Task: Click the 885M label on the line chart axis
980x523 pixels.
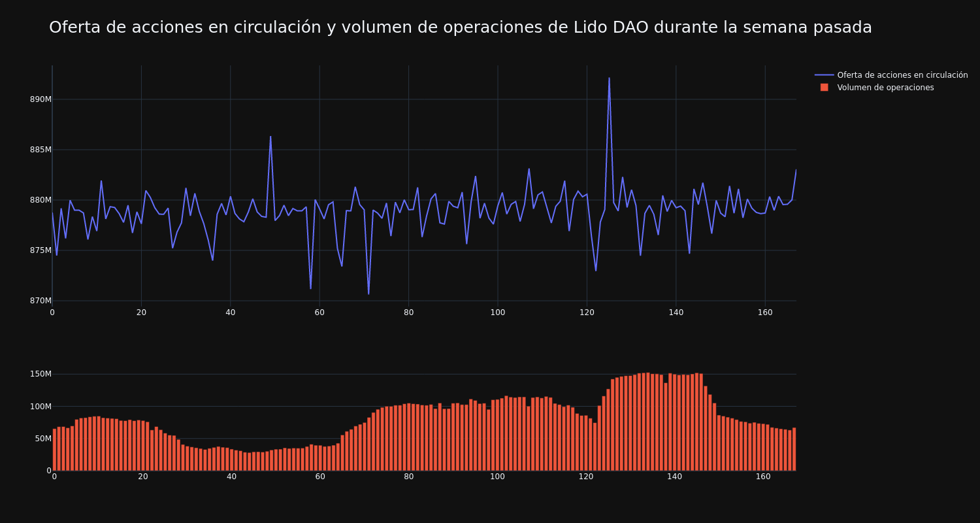Action: click(x=41, y=150)
